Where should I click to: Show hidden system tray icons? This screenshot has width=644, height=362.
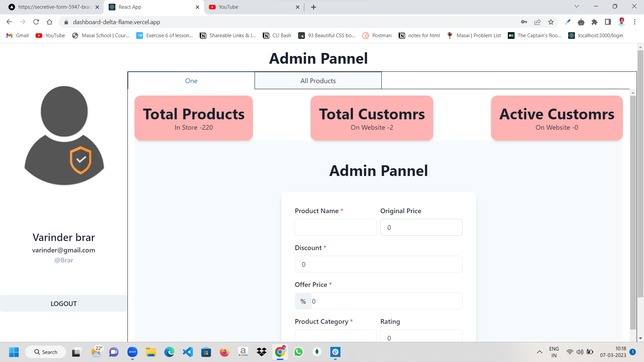pos(539,352)
